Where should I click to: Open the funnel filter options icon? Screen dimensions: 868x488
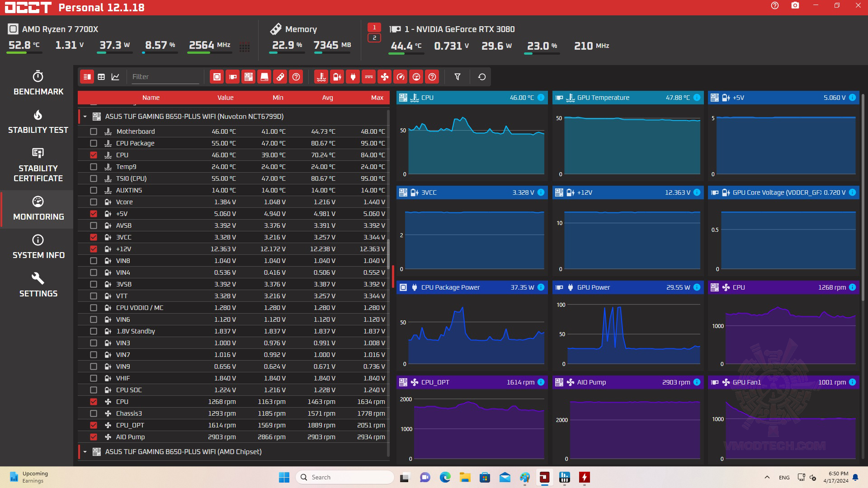[458, 77]
